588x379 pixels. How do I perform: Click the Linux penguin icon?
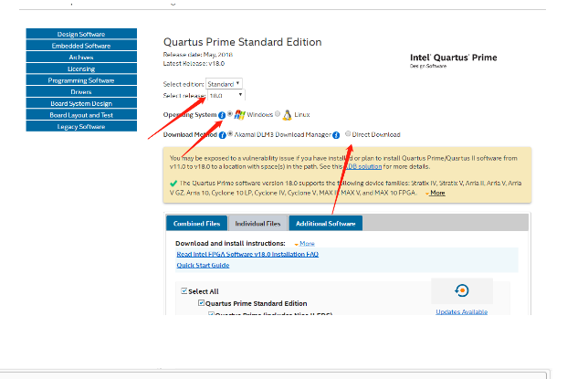288,115
